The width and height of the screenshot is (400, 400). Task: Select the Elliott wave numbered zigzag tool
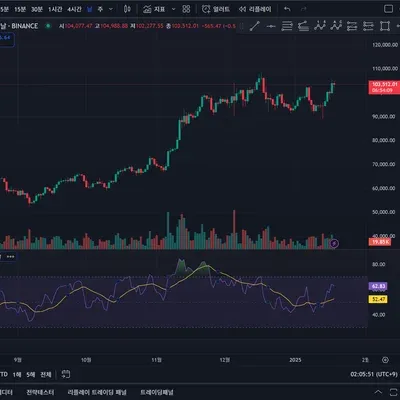click(320, 26)
